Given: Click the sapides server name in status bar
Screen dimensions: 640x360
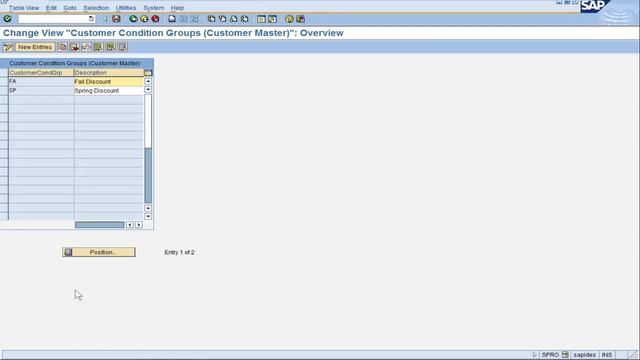Looking at the screenshot, I should [584, 355].
